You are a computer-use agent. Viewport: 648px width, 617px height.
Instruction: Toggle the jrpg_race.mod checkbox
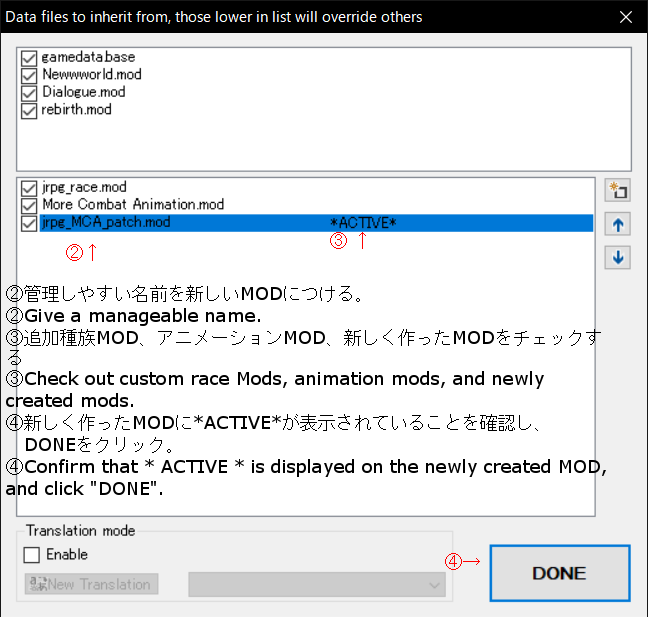tap(29, 187)
